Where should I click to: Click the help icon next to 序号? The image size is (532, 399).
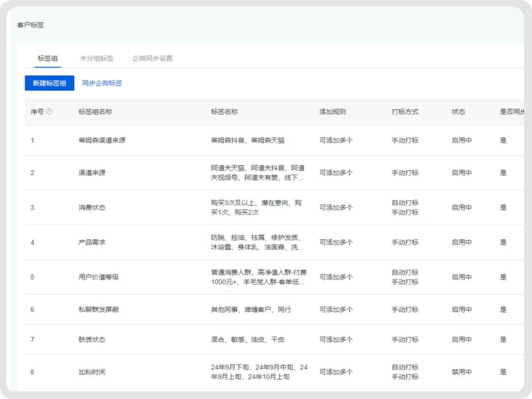[49, 112]
